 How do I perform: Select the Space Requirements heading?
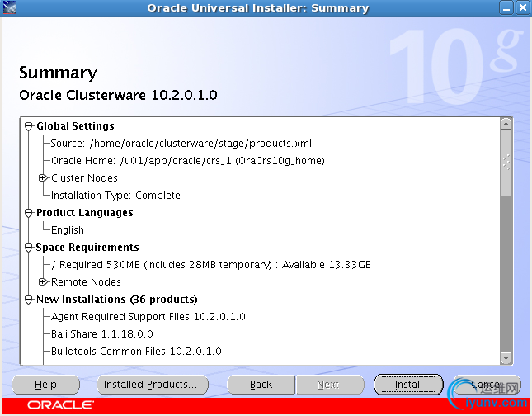click(87, 248)
